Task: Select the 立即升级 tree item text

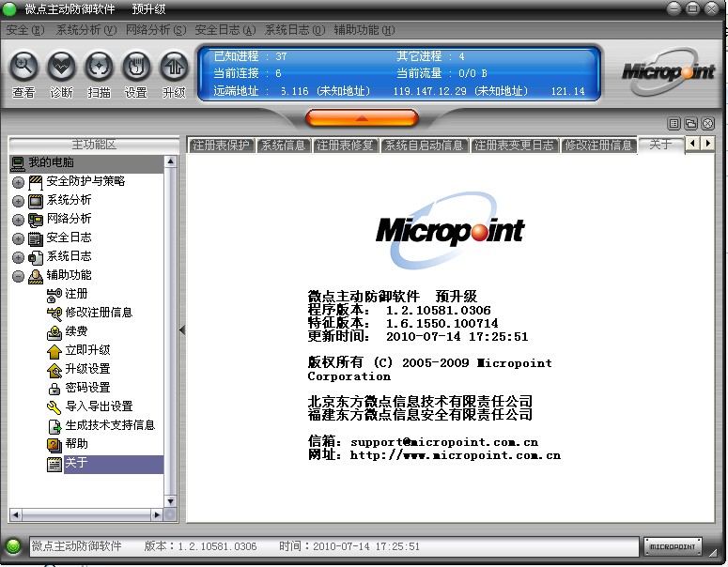Action: tap(87, 350)
